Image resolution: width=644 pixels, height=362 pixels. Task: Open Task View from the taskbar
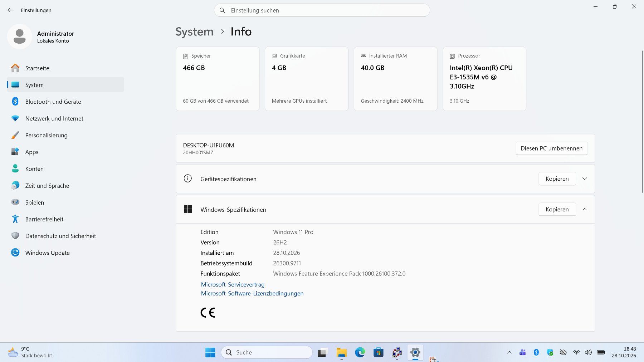click(323, 352)
